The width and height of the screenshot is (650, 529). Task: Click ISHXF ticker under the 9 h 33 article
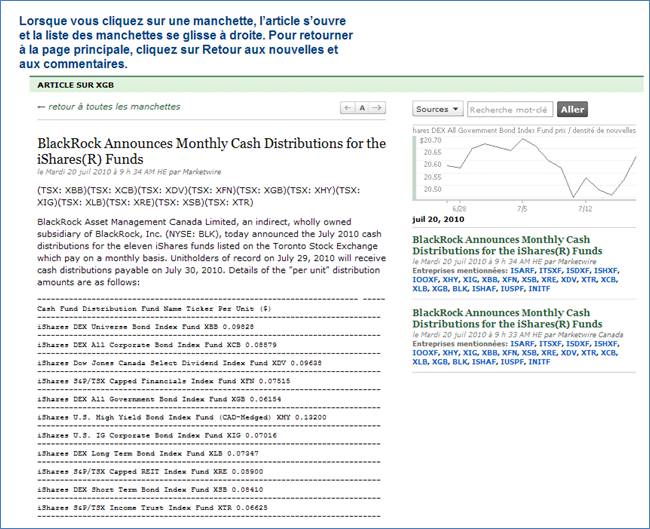(606, 344)
